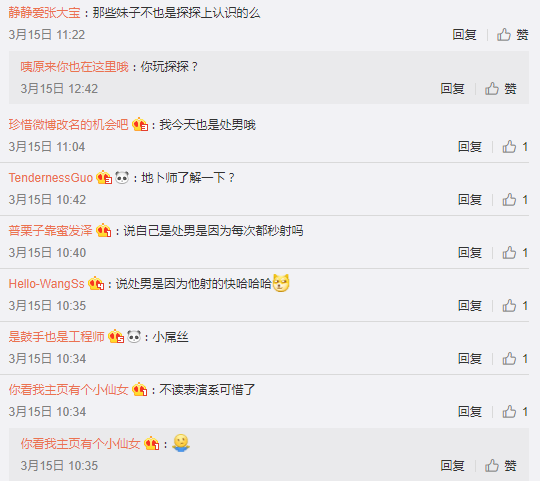
Task: Reply to the 10:35 emoji sub-comment
Action: click(452, 466)
